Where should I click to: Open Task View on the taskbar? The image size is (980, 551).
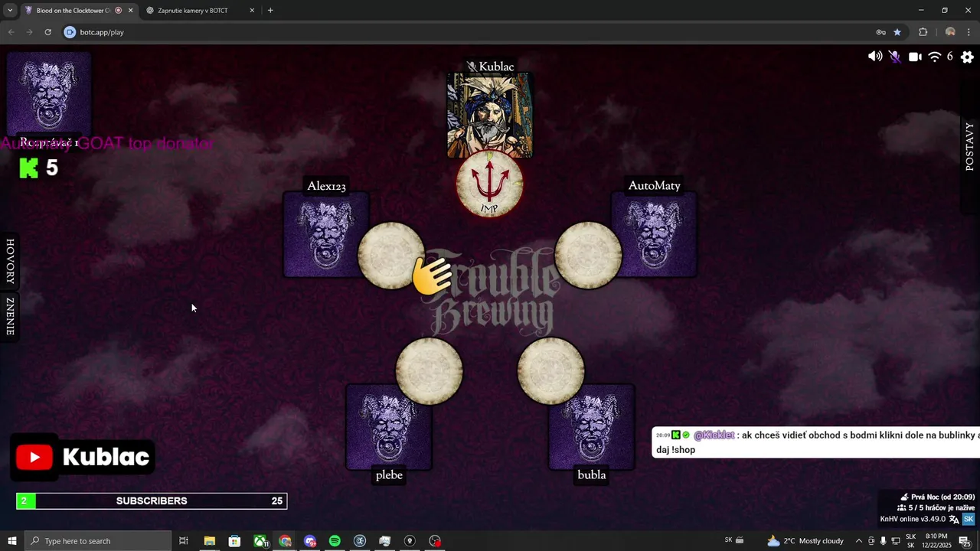point(184,541)
